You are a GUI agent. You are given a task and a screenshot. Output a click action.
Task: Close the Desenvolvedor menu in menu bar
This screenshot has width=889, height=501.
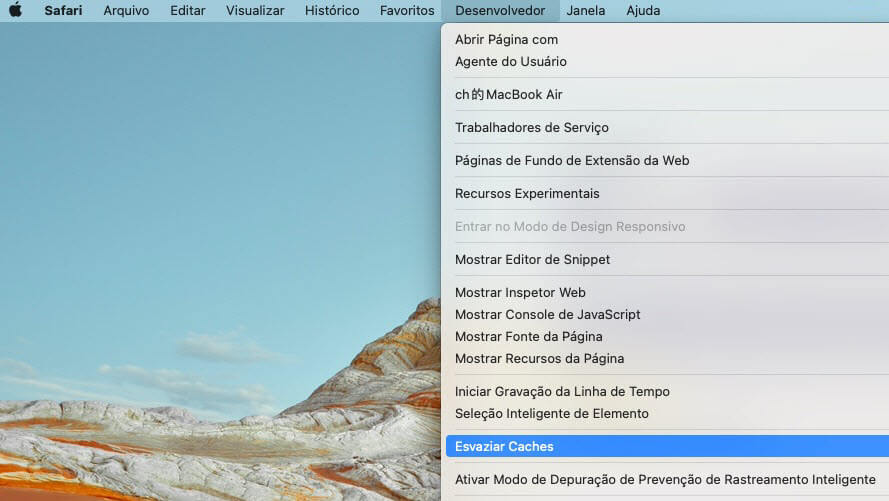coord(500,10)
